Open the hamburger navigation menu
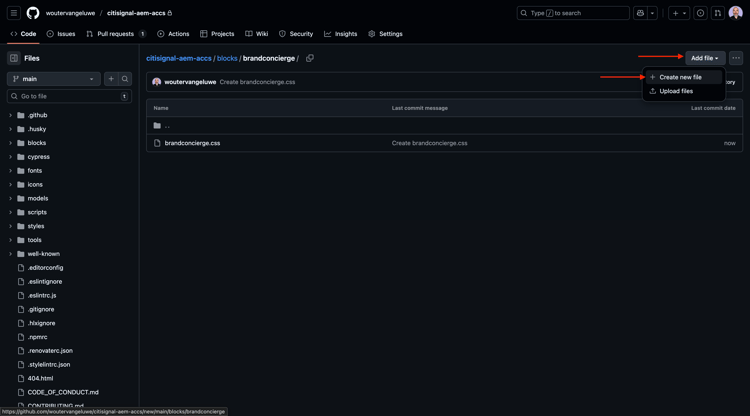The width and height of the screenshot is (750, 416). 14,13
